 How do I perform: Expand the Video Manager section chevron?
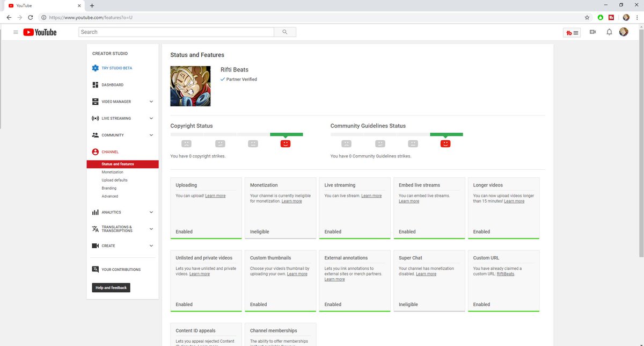tap(151, 102)
